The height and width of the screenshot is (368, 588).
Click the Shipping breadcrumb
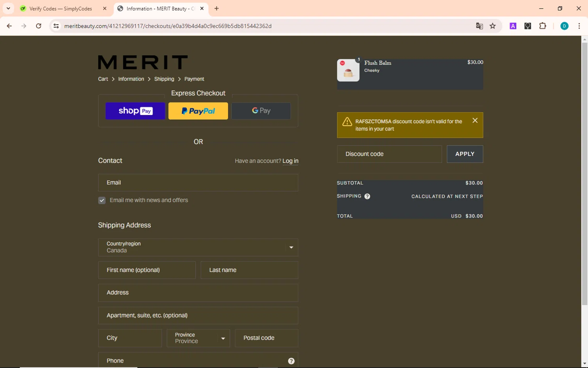[x=164, y=79]
